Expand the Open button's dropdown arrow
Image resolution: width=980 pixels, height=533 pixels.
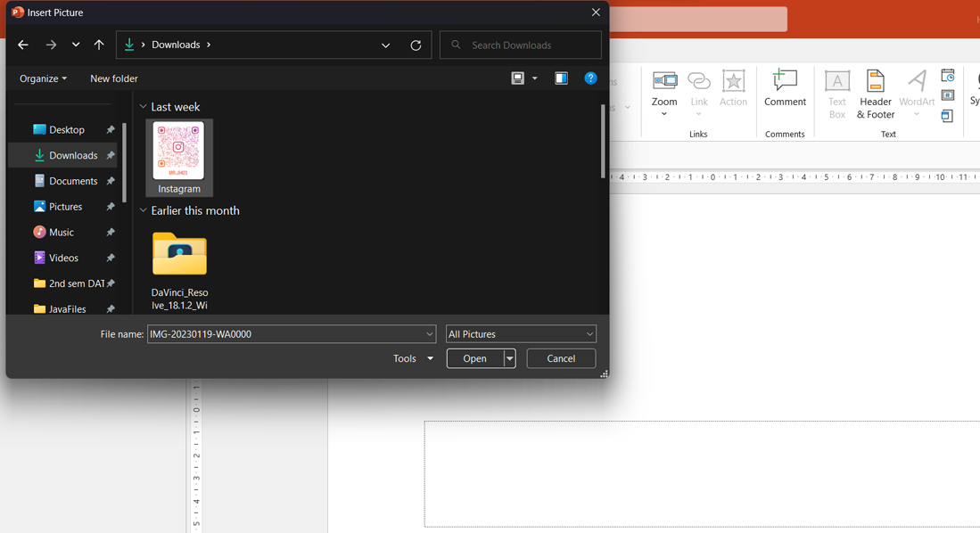pyautogui.click(x=510, y=358)
